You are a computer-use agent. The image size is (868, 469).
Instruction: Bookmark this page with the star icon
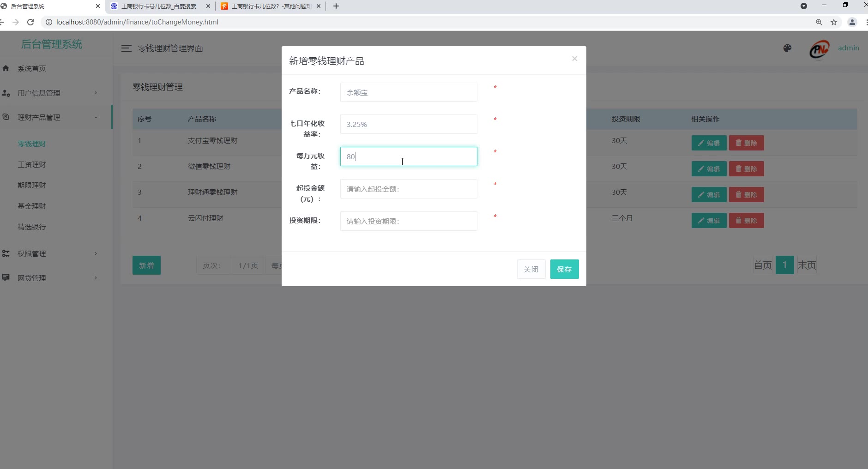click(834, 22)
